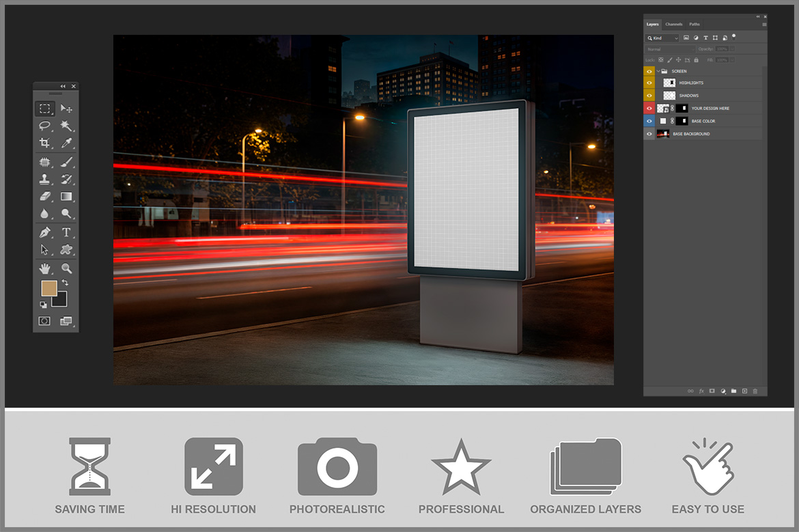
Task: Click the create new layer icon
Action: coord(744,391)
